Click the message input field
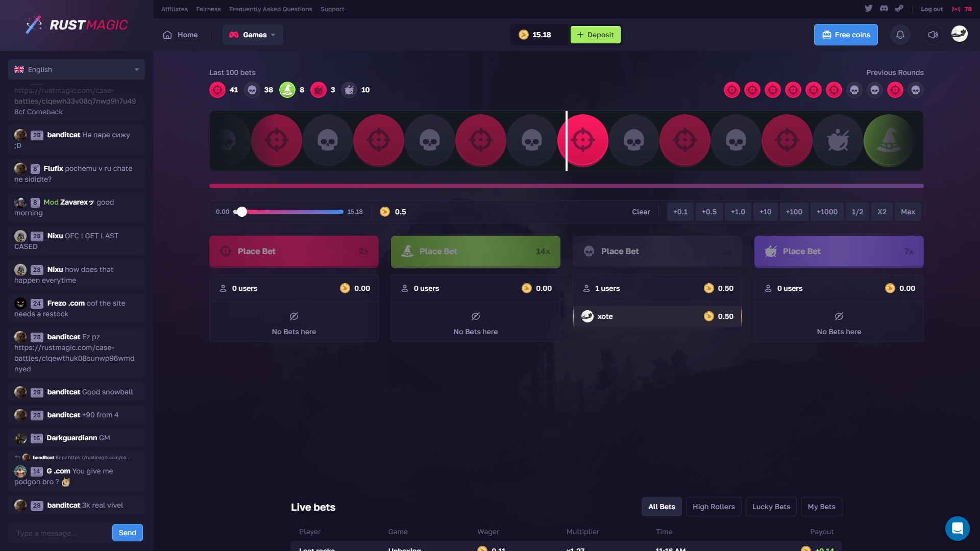This screenshot has width=980, height=551. pyautogui.click(x=60, y=533)
